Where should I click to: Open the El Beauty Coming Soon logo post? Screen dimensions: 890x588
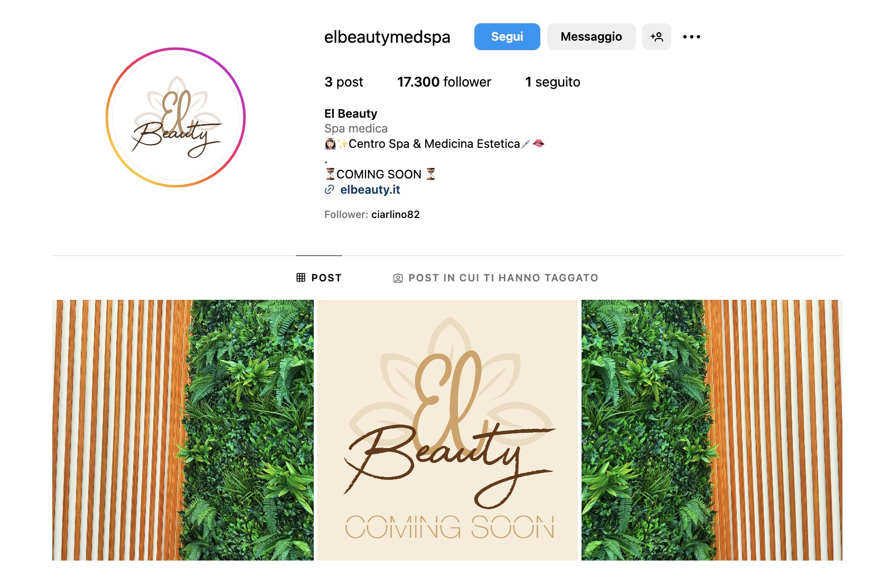(x=447, y=430)
